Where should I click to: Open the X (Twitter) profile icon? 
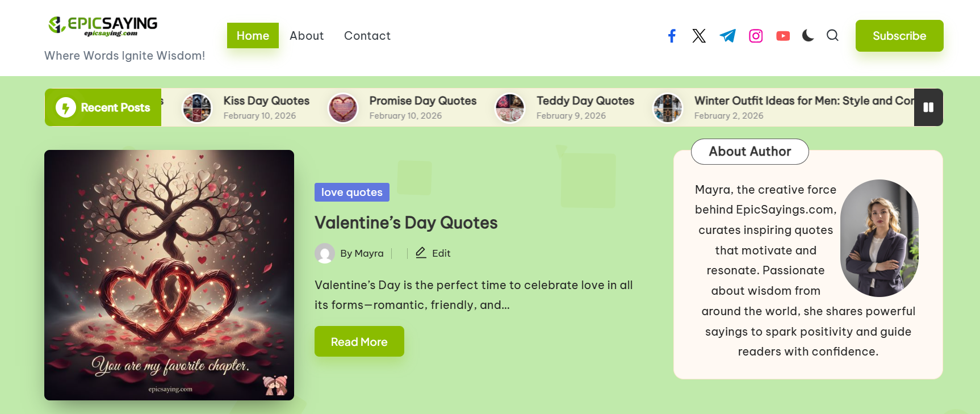(699, 36)
